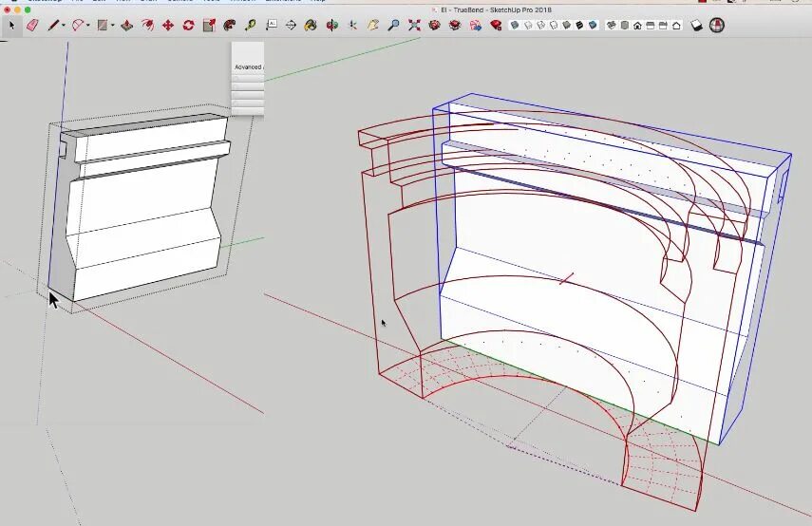The image size is (812, 526).
Task: Open the Line tool dropdown arrow
Action: (64, 25)
